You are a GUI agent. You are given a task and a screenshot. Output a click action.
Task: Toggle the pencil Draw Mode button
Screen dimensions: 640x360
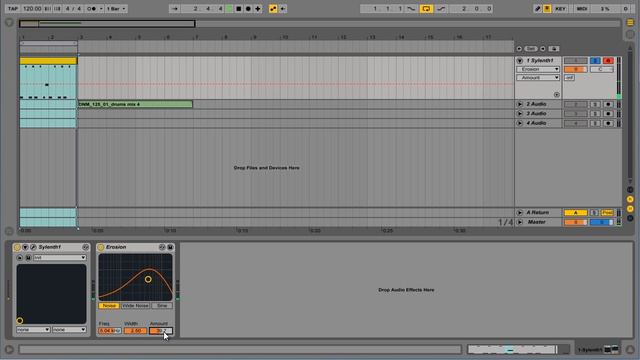coord(538,9)
